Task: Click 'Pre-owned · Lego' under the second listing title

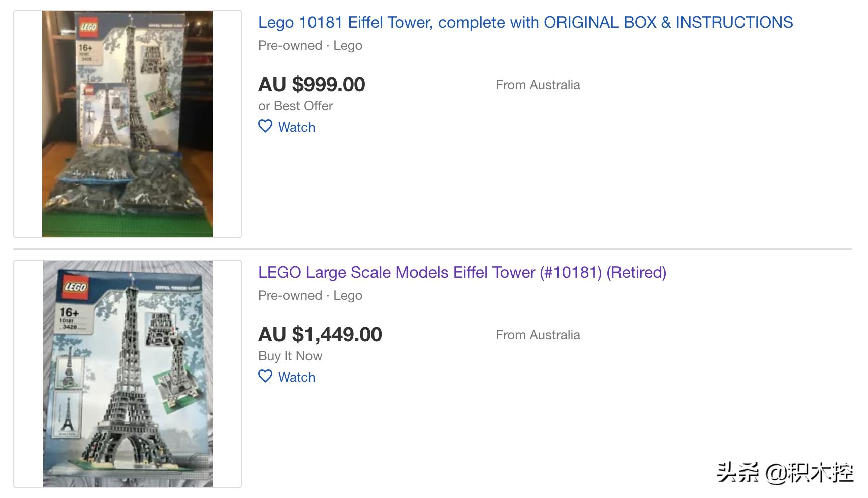Action: click(310, 296)
